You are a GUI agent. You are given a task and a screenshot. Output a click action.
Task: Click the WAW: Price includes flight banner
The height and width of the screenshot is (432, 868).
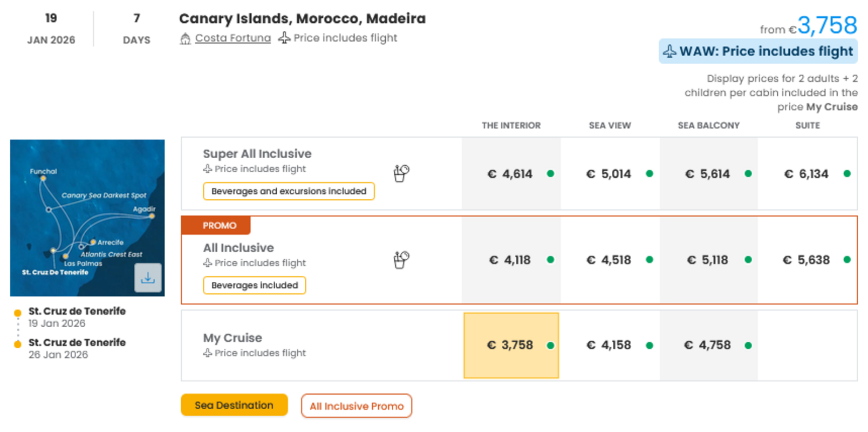pyautogui.click(x=757, y=51)
